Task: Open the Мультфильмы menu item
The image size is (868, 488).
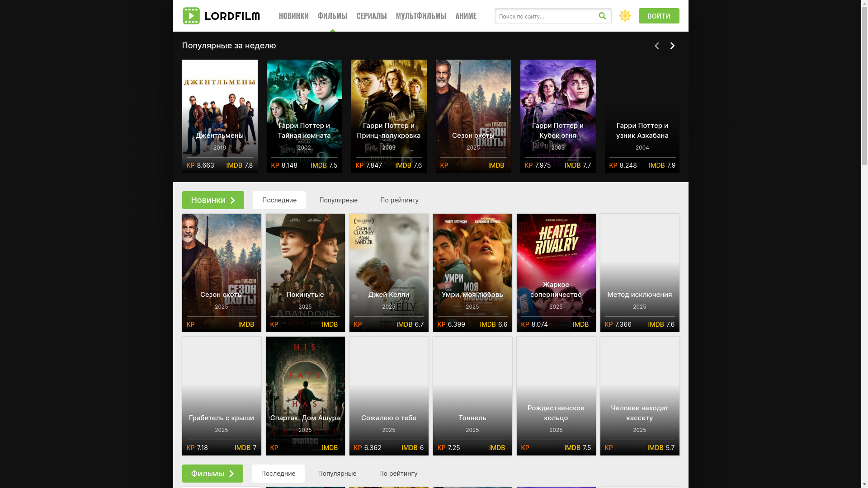Action: point(421,16)
